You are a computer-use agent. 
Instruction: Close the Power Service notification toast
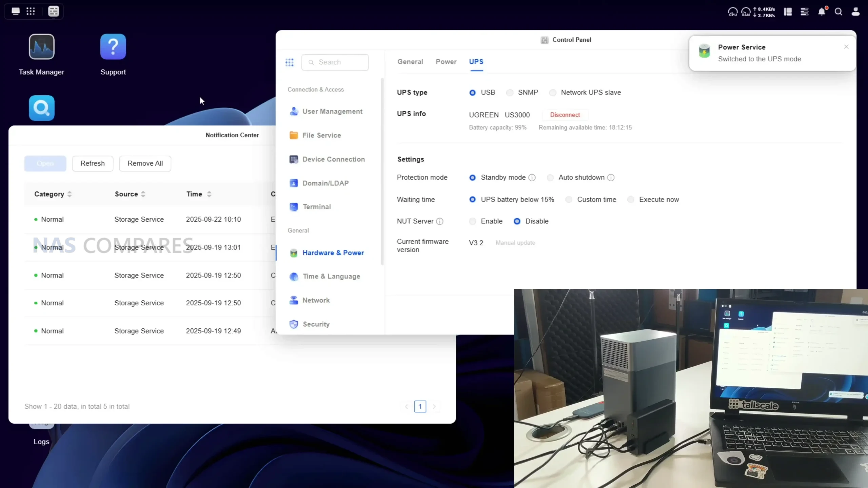click(846, 47)
